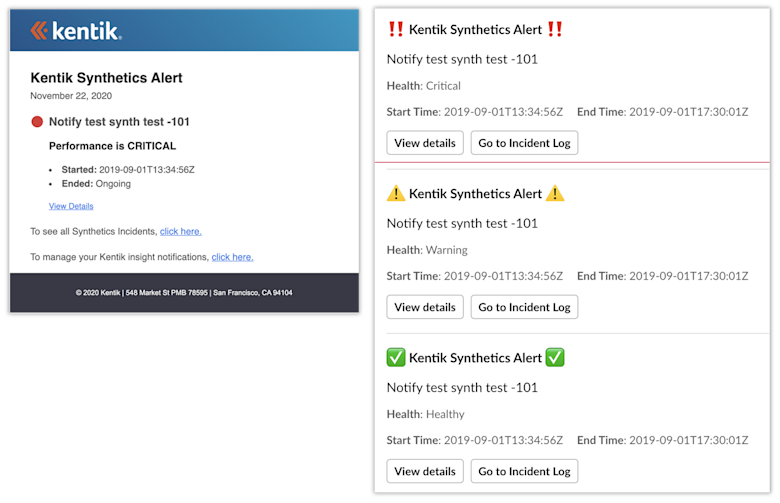Click 'Notify test synth test -101' in the Warning alert
The width and height of the screenshot is (780, 503).
[x=462, y=223]
